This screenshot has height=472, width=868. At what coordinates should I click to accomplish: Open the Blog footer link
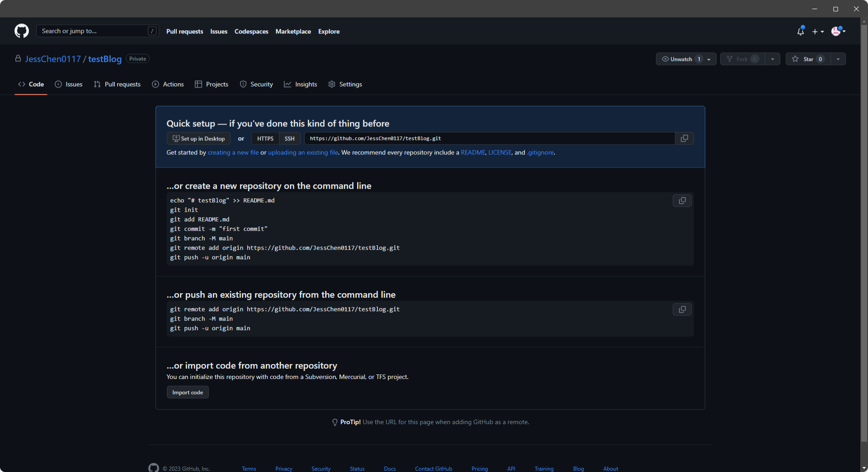(578, 469)
